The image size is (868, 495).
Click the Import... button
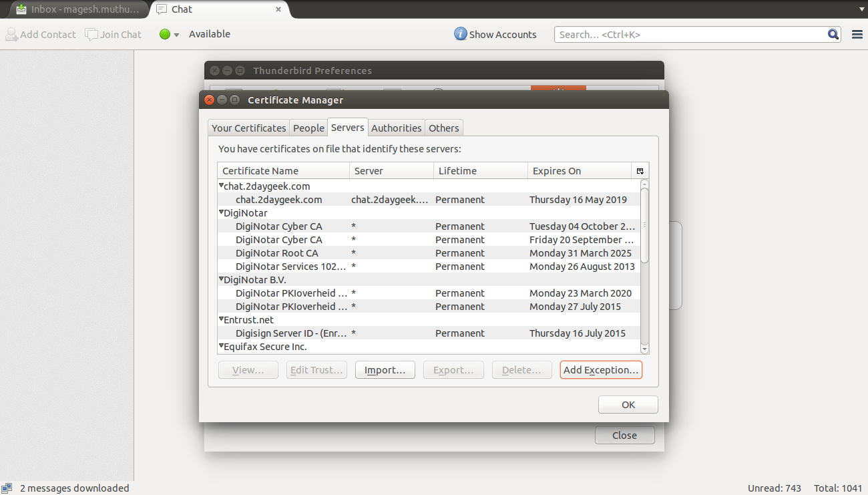pos(385,370)
